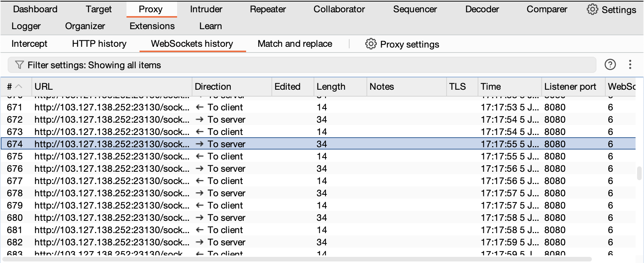Viewport: 644px width, 263px height.
Task: Switch to Match and replace tab
Action: tap(294, 44)
